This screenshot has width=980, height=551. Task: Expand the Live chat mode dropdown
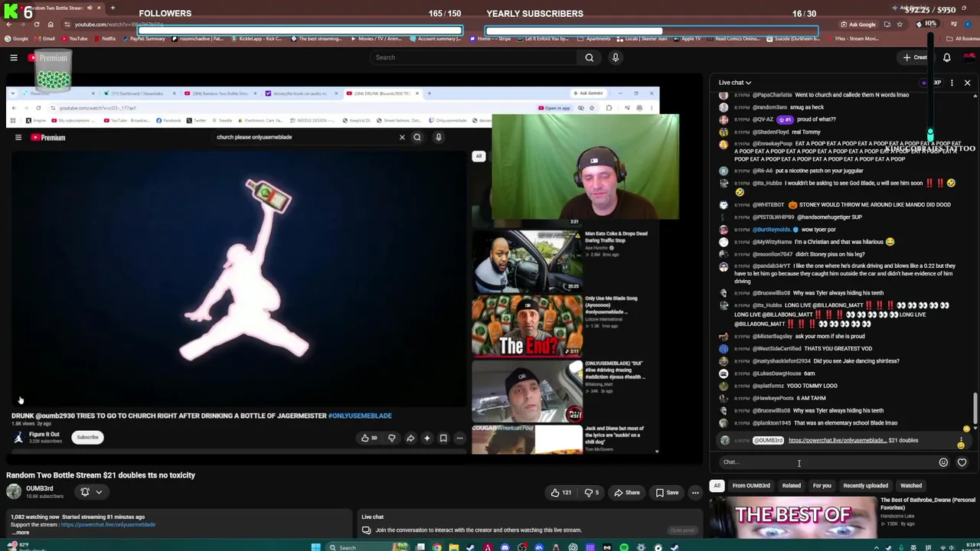tap(734, 83)
